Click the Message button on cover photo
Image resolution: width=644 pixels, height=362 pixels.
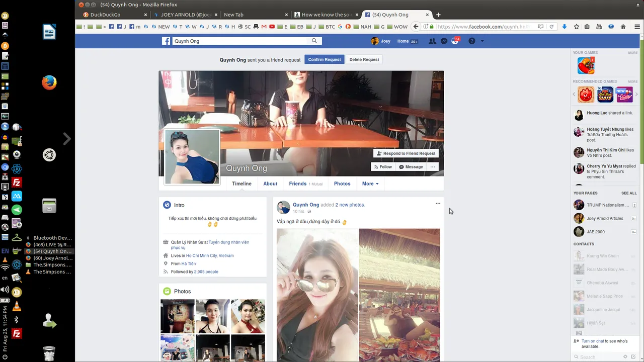click(x=411, y=167)
